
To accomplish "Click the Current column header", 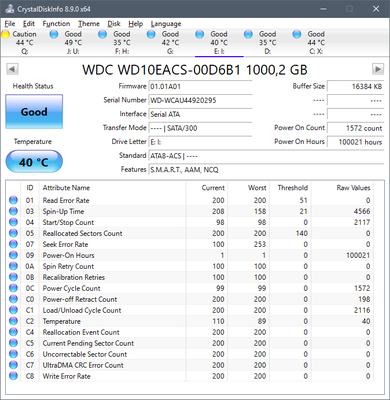I will [x=213, y=188].
